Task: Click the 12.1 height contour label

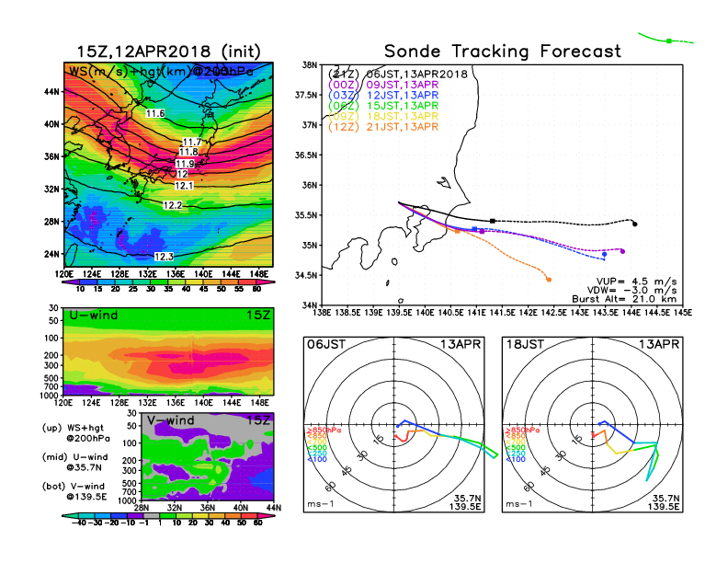Action: tap(184, 186)
